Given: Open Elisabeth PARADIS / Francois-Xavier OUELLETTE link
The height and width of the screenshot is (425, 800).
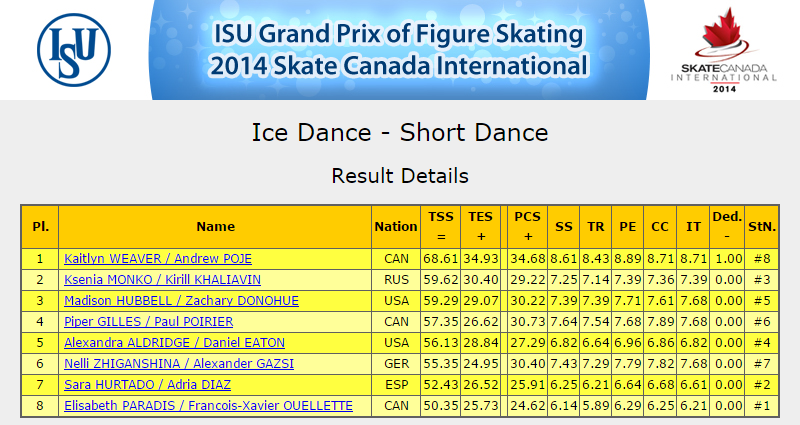Looking at the screenshot, I should [208, 405].
